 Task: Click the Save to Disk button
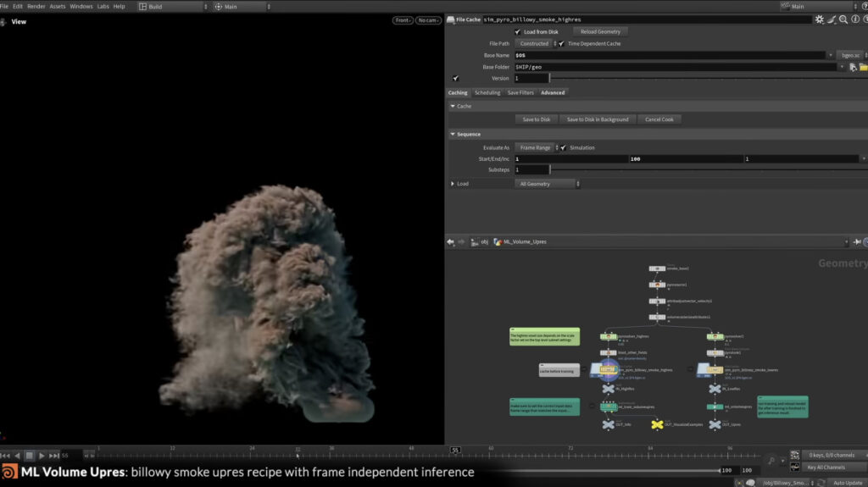pos(536,119)
